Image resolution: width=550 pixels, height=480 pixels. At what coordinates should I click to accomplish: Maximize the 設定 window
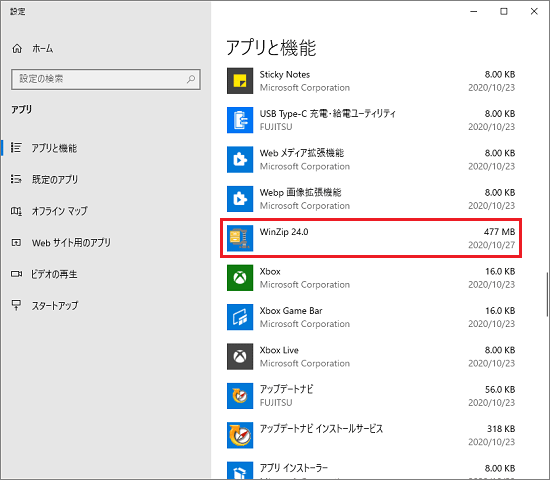504,12
